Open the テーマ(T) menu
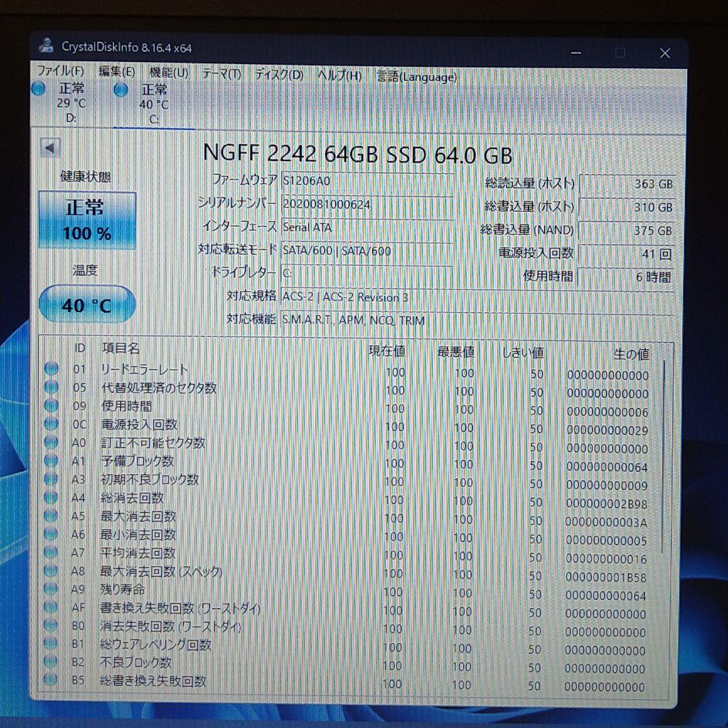The height and width of the screenshot is (728, 728). coord(222,73)
